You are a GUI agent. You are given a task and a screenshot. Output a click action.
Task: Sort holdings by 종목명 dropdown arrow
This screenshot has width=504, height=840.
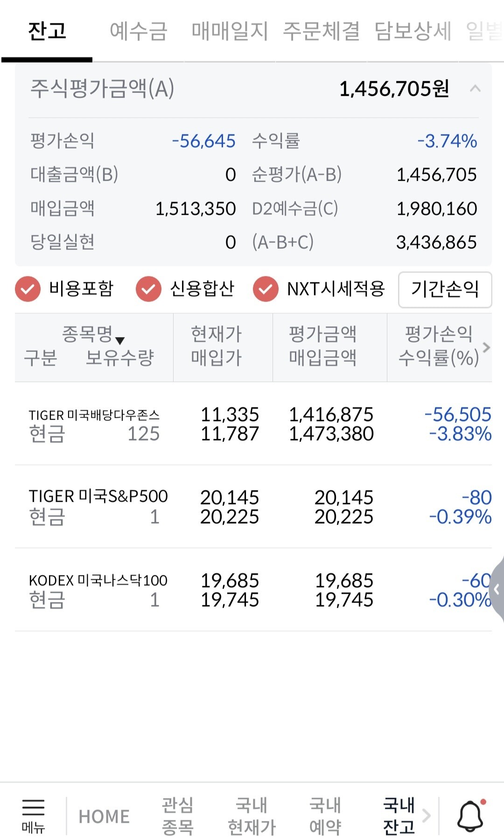(120, 341)
